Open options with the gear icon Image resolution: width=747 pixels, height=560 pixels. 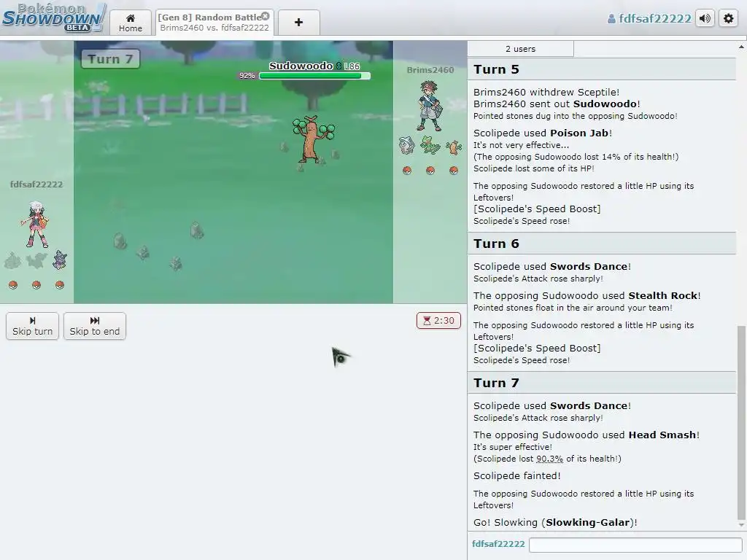[x=729, y=18]
